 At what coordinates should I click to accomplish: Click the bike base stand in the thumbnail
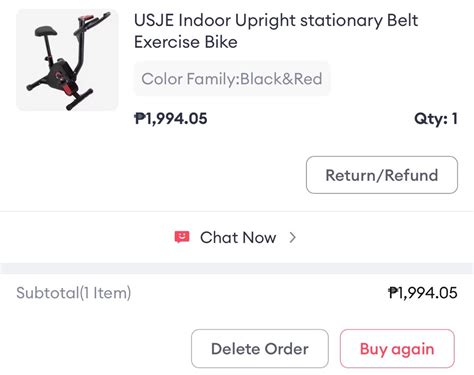click(x=79, y=99)
